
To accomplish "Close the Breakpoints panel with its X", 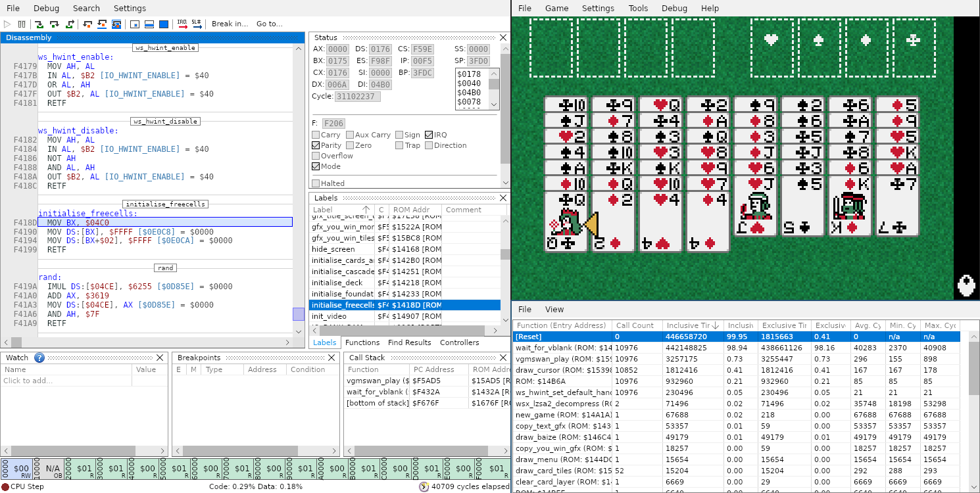I will click(331, 358).
